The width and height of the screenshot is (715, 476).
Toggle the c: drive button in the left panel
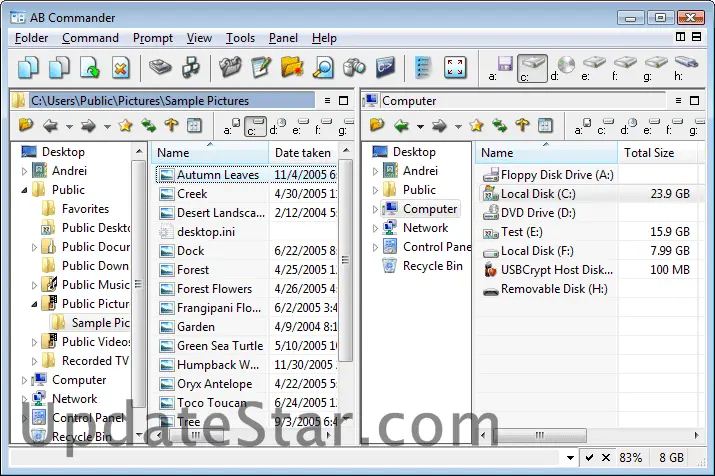(255, 126)
